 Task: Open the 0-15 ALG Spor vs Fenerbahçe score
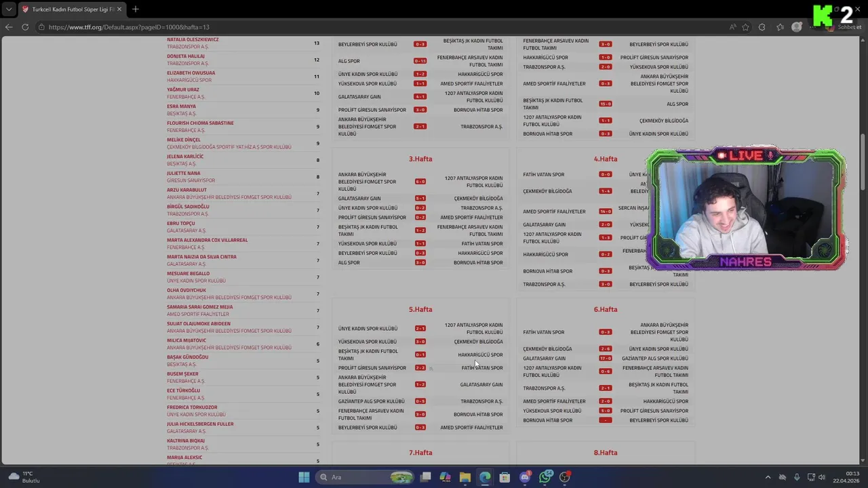point(420,61)
